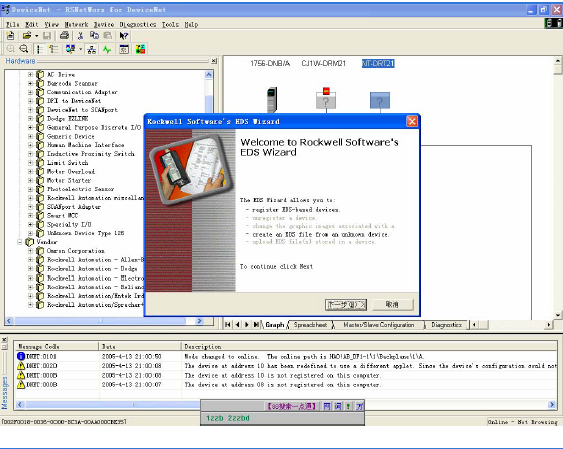Open the File menu

coord(13,24)
